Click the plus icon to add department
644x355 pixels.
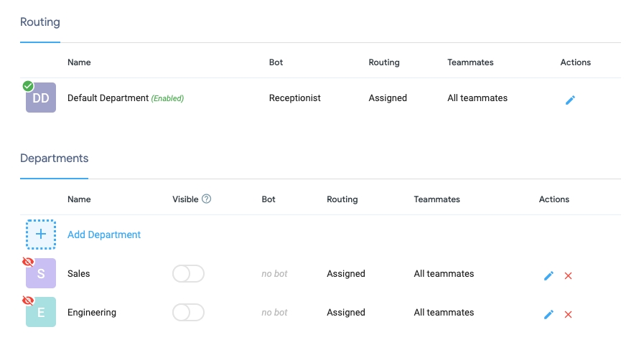point(41,235)
